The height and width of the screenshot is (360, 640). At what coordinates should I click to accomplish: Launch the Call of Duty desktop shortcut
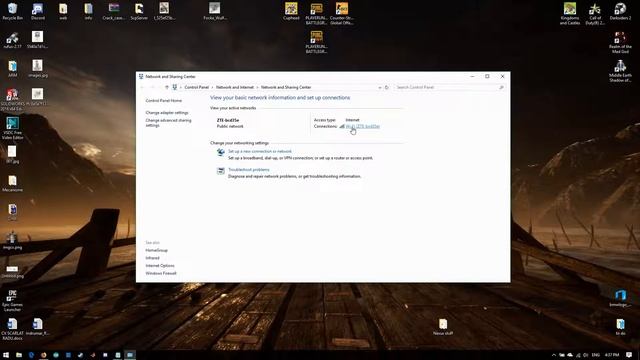pos(595,13)
